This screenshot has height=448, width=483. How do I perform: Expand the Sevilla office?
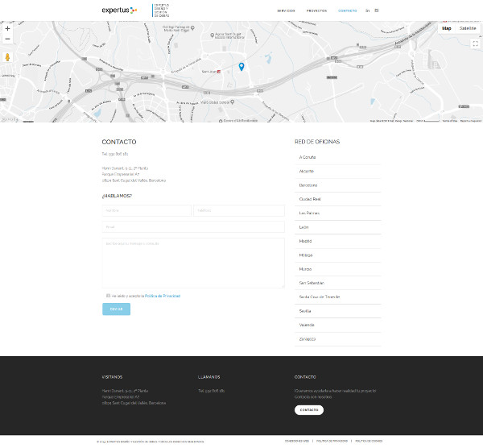[337, 311]
